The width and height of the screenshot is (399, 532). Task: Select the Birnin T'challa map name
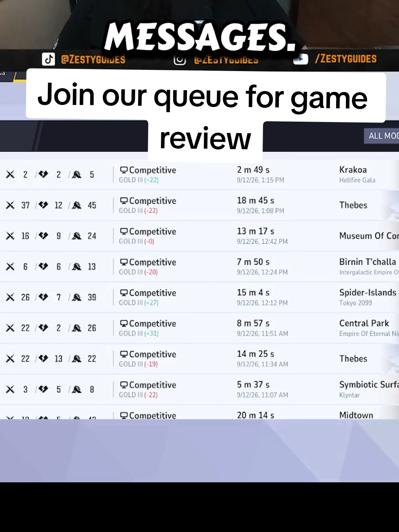point(368,262)
